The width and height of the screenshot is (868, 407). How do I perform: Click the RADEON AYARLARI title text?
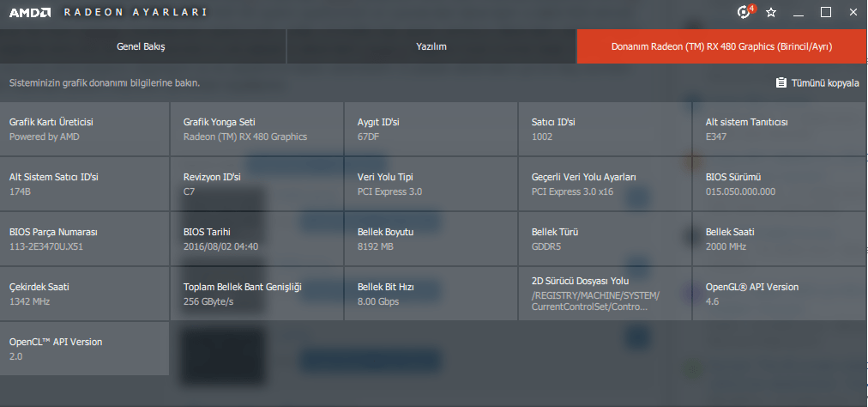click(x=136, y=12)
